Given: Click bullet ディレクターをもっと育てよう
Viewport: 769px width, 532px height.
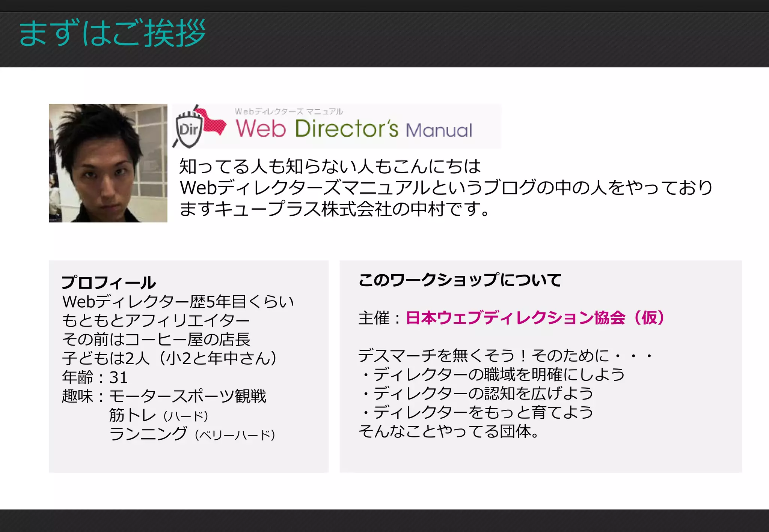Looking at the screenshot, I should [476, 412].
